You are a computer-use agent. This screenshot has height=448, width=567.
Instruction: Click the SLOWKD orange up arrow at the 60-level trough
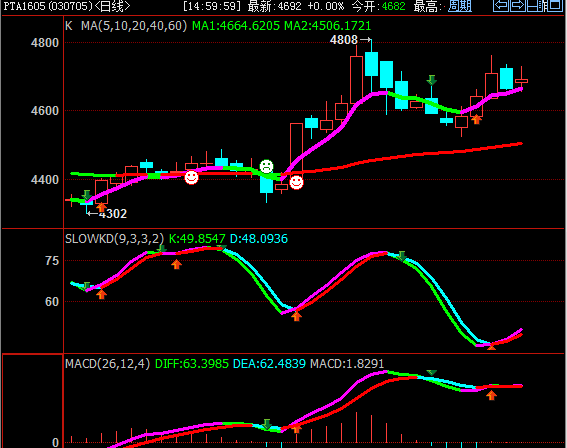click(296, 316)
